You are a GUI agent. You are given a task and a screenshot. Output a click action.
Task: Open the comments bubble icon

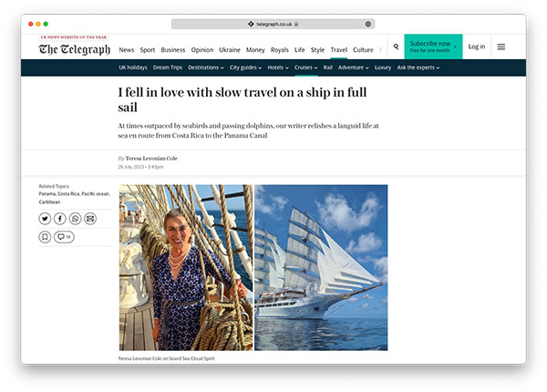pos(64,237)
